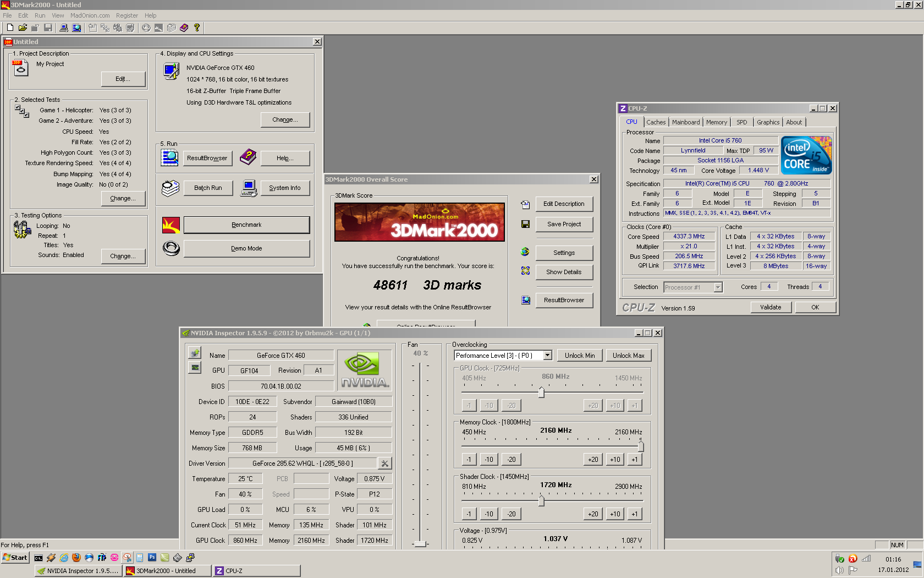
Task: Click the Batch Run button
Action: [x=208, y=188]
